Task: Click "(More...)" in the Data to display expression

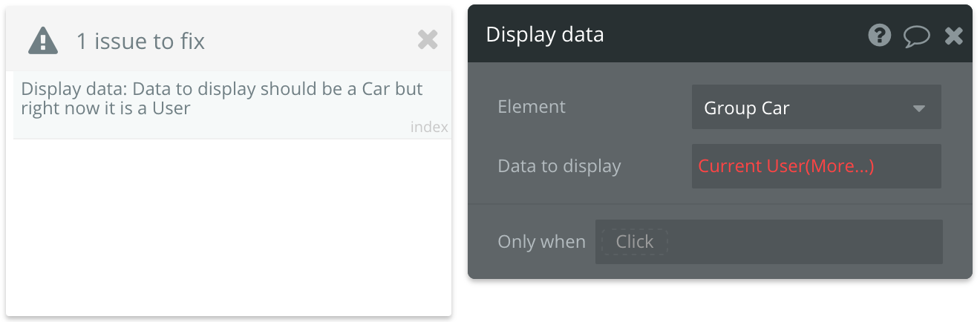Action: click(x=840, y=166)
